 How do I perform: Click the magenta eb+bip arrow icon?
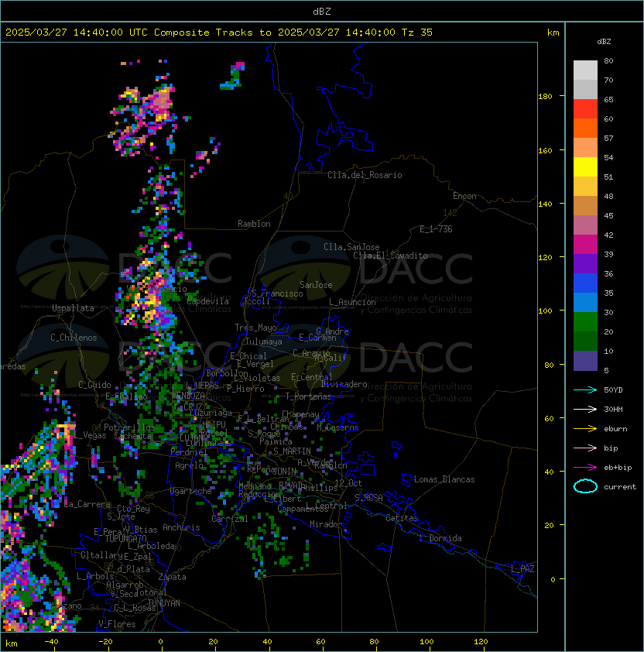pos(585,468)
